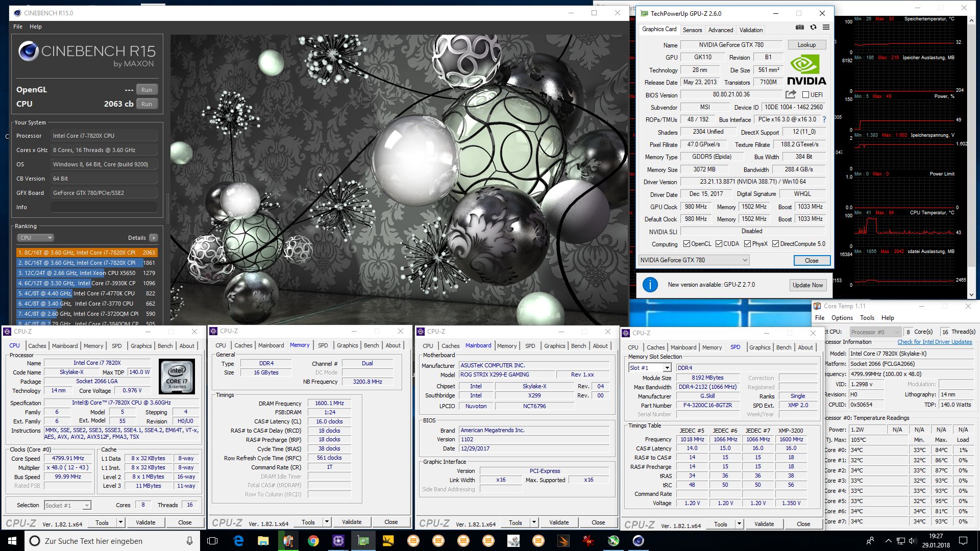Click the NVIDIA logo in GPU-Z
Image resolution: width=980 pixels, height=551 pixels.
(x=806, y=70)
